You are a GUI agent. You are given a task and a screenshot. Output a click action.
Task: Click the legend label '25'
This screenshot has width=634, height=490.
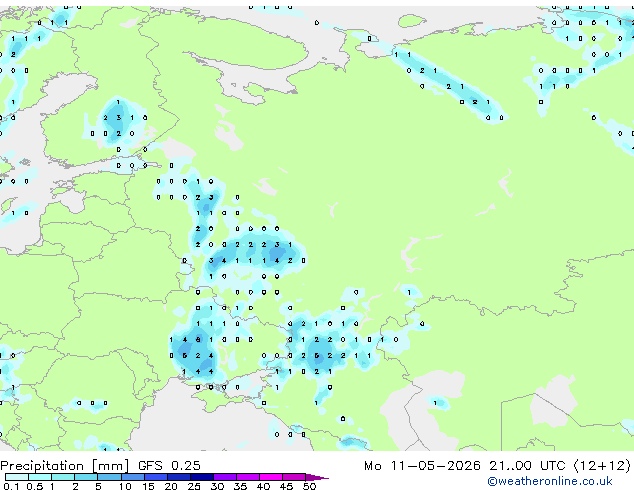point(194,486)
